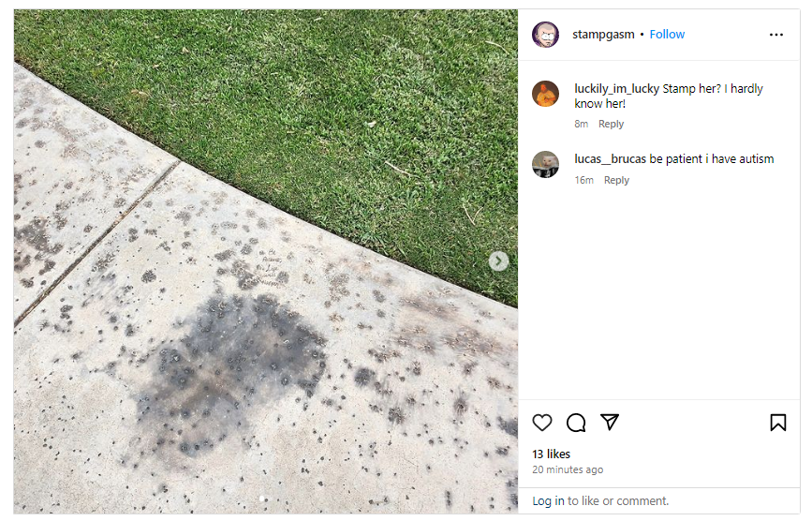The width and height of the screenshot is (812, 521).
Task: Reply to lucas__brucas comment
Action: [x=616, y=180]
